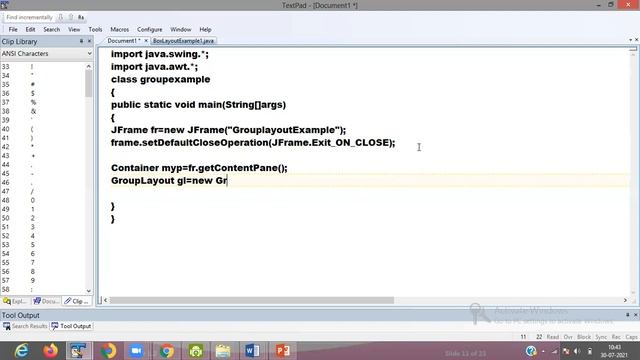640x360 pixels.
Task: Open Internet Explorer from taskbar
Action: [x=21, y=351]
